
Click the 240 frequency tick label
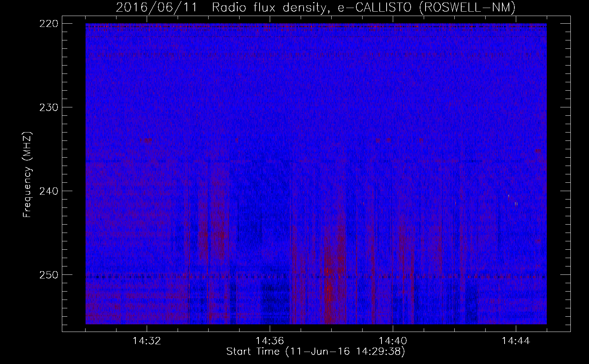tap(48, 191)
